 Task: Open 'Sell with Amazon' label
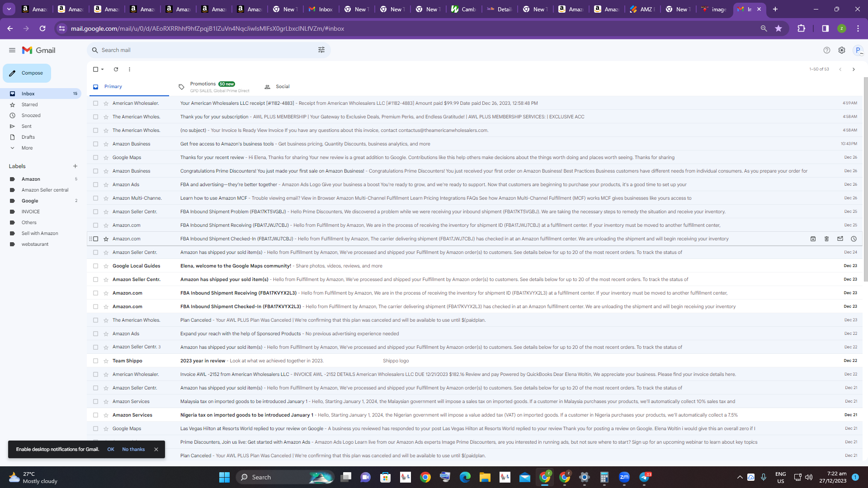pos(40,233)
